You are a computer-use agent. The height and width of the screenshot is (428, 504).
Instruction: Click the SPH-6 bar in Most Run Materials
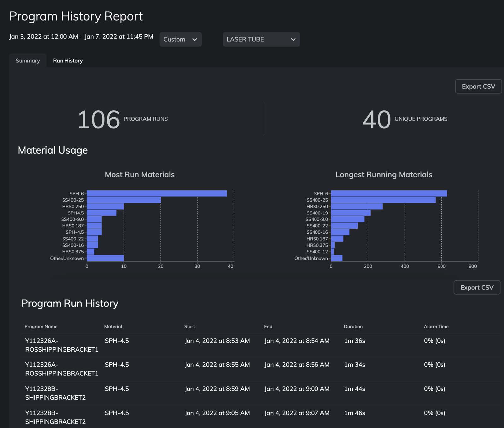pos(156,194)
